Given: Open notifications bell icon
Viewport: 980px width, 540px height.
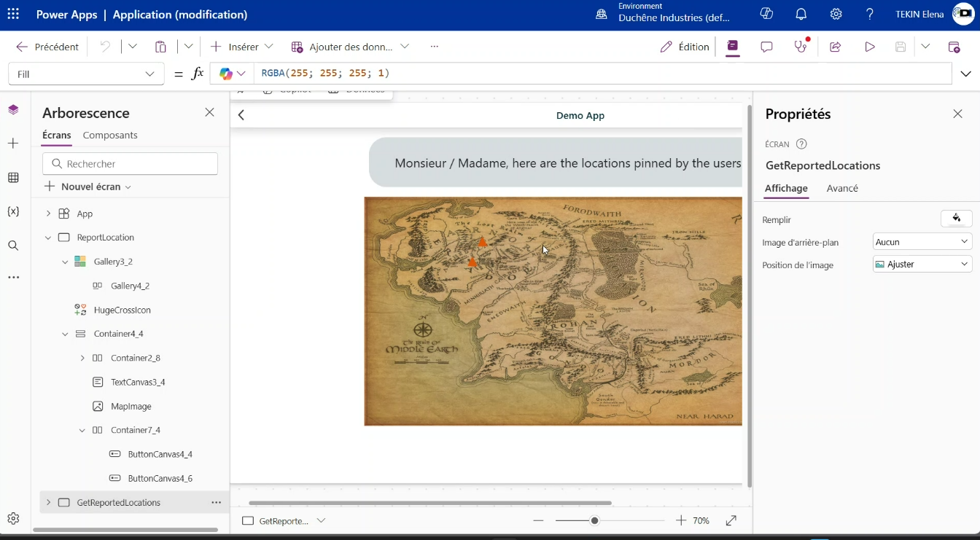Looking at the screenshot, I should point(801,15).
